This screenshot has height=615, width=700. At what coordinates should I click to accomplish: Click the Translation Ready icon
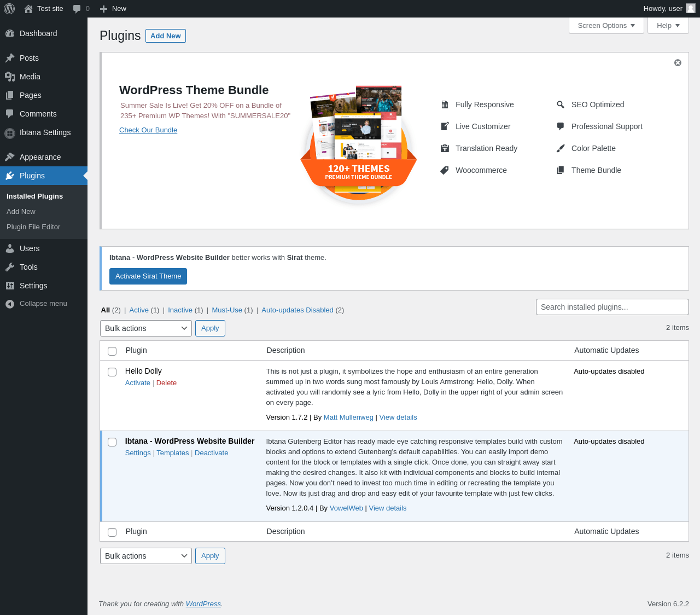pyautogui.click(x=445, y=148)
